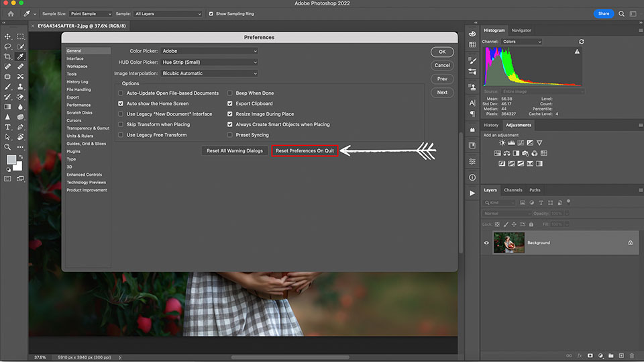Select the Pen tool

20,127
